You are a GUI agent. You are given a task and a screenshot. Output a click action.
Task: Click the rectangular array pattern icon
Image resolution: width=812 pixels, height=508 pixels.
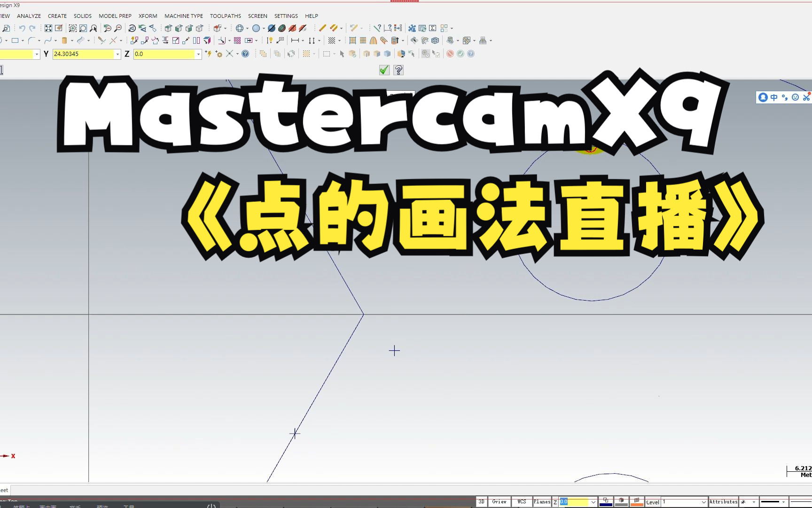(x=237, y=40)
